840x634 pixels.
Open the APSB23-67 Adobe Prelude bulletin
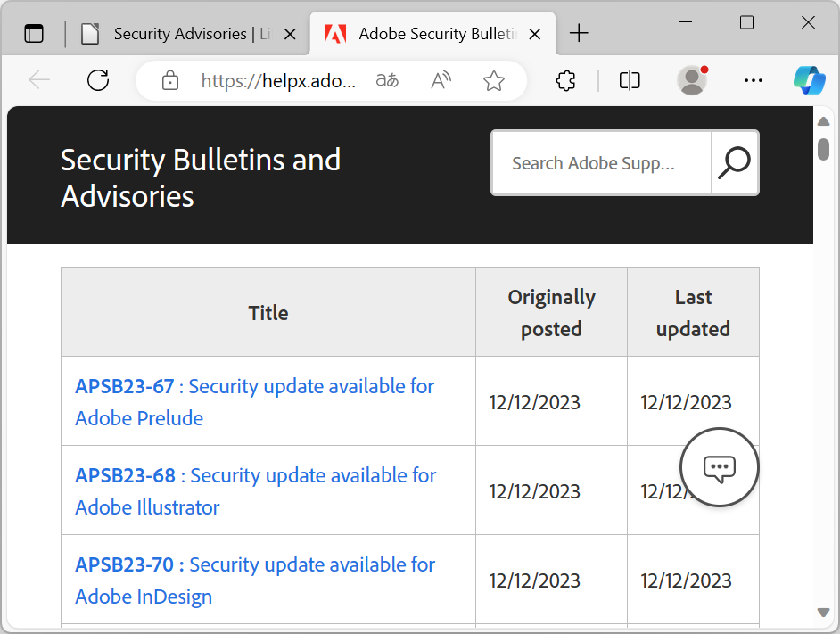tap(254, 401)
